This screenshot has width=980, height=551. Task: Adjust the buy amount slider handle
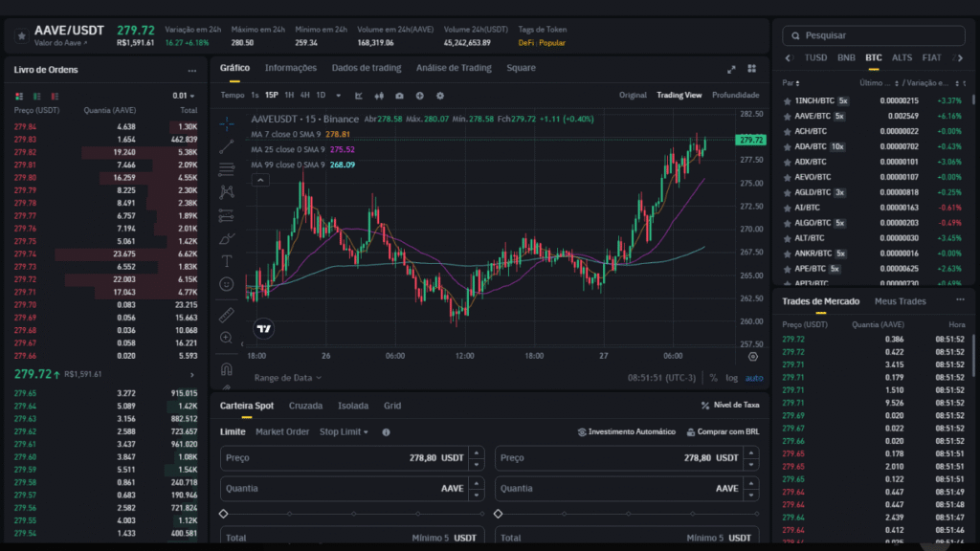pyautogui.click(x=224, y=514)
